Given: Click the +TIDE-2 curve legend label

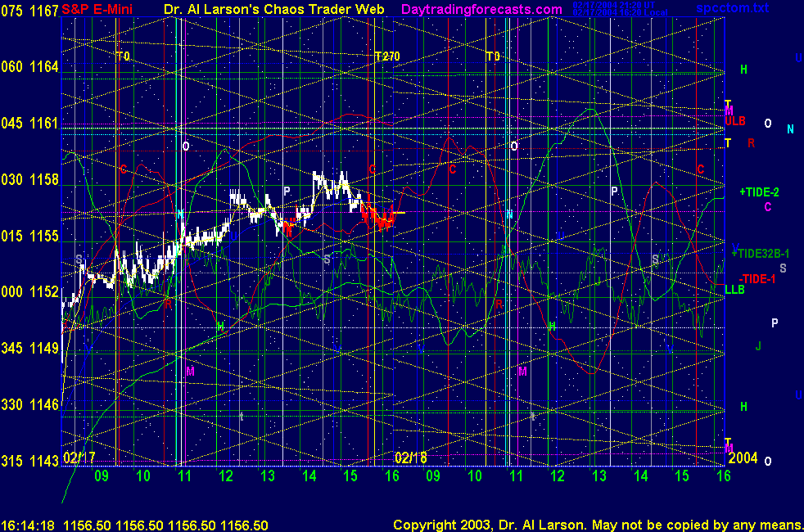Looking at the screenshot, I should pos(760,192).
